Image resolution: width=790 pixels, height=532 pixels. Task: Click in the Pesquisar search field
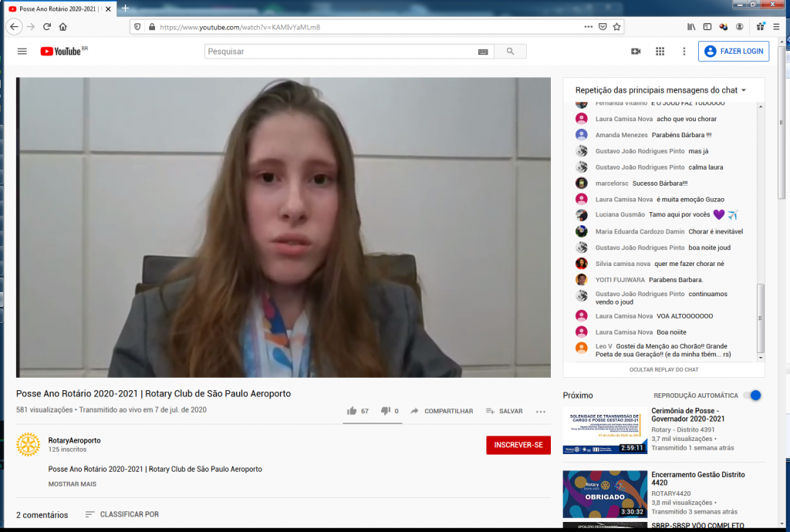click(339, 52)
